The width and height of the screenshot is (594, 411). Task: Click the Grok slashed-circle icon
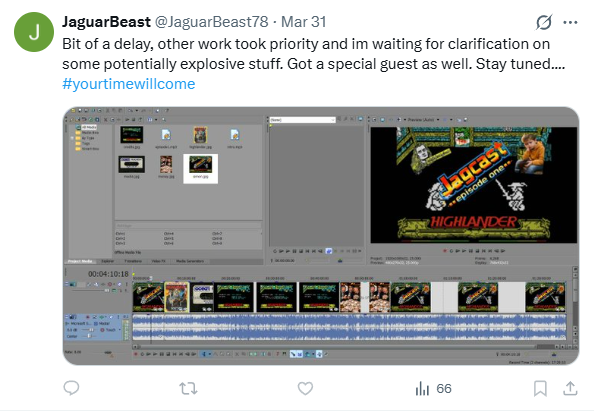pos(544,22)
